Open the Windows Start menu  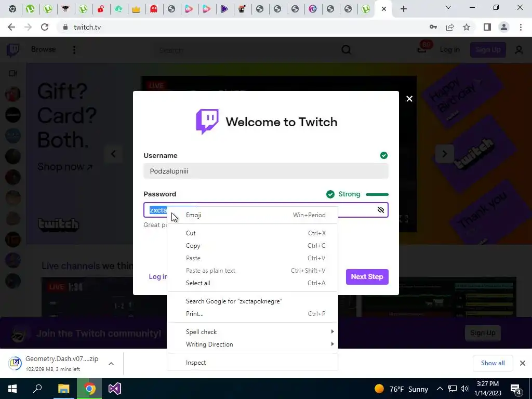pyautogui.click(x=12, y=389)
